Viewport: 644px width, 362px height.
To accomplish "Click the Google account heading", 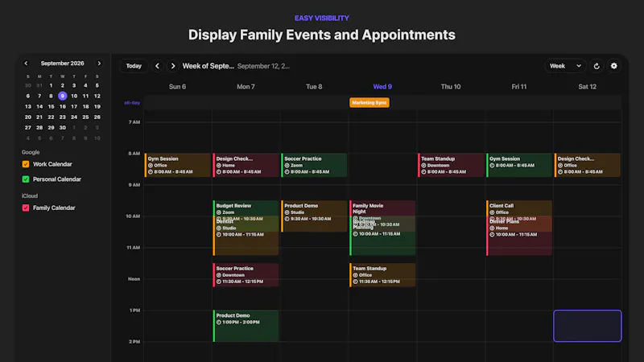I will (31, 152).
